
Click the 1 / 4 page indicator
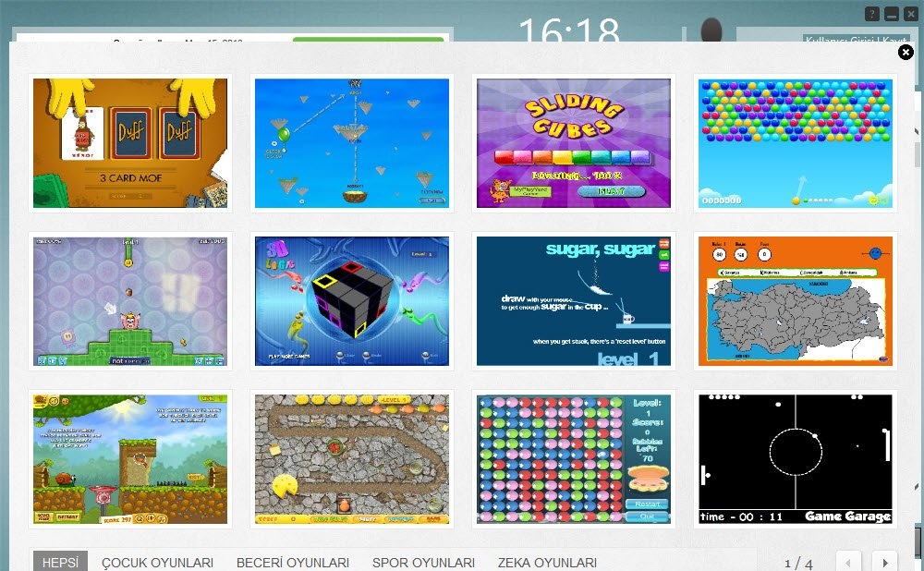pyautogui.click(x=798, y=564)
